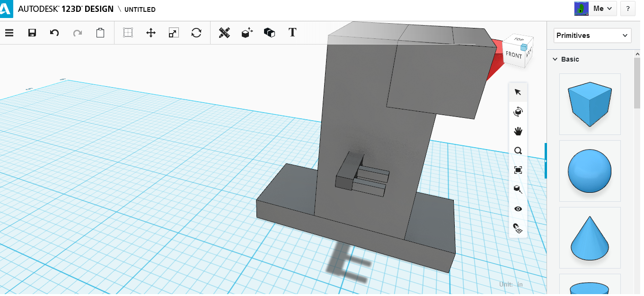Activate the Zoom magnifier tool

pyautogui.click(x=518, y=151)
